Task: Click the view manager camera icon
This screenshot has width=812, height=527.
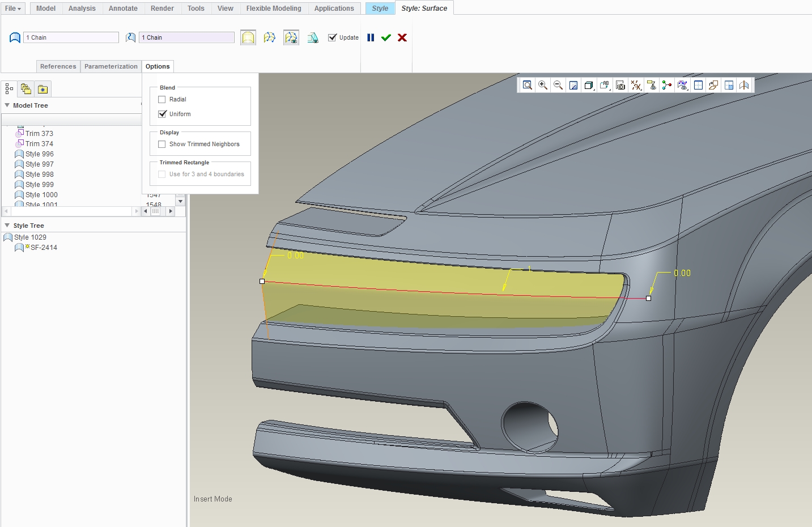Action: (620, 85)
